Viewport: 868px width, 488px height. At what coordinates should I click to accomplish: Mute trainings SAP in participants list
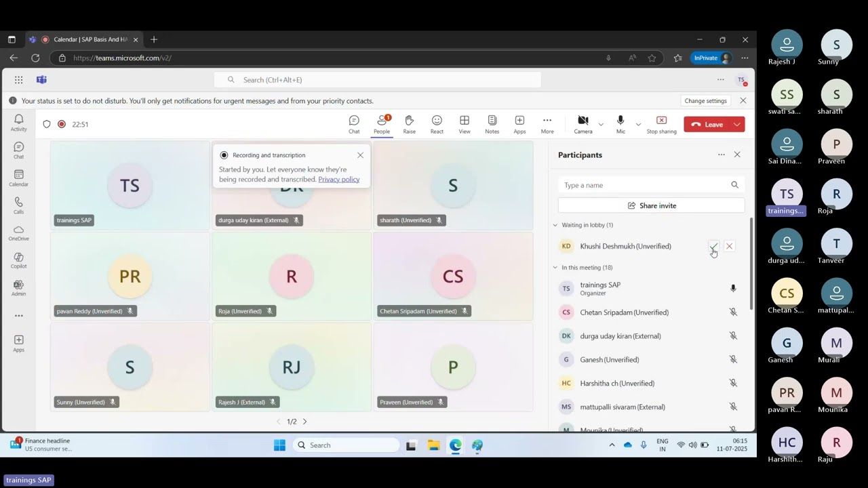click(x=733, y=289)
